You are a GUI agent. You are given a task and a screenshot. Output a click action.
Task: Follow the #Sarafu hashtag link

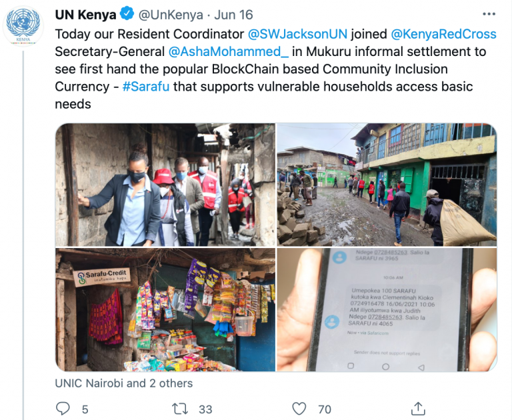coord(146,87)
